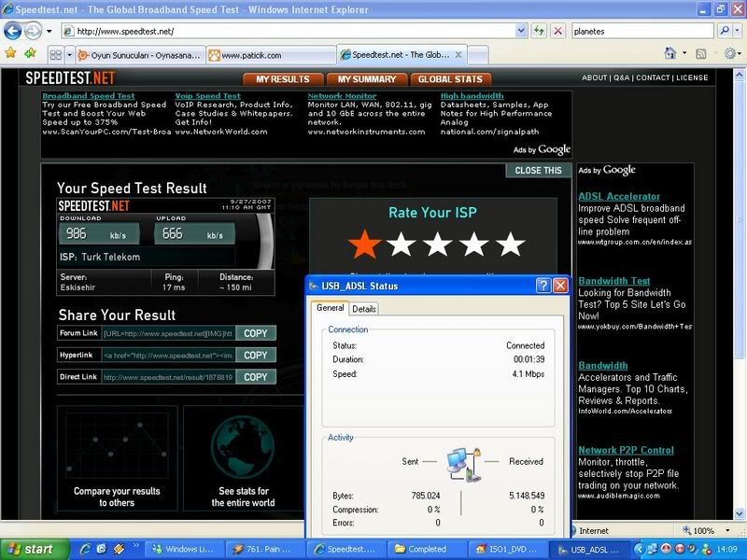Open 'Compare your results to others' graph tile
Viewport: 747px width, 560px height.
click(x=118, y=458)
